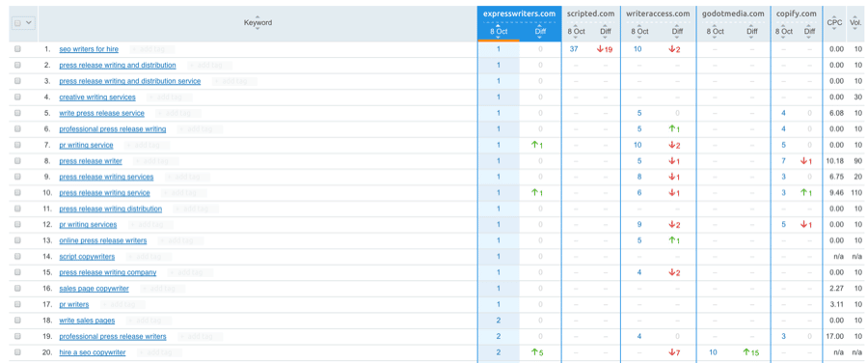Image resolution: width=868 pixels, height=364 pixels.
Task: Add a tag to 'script copywriters' keyword
Action: 149,257
